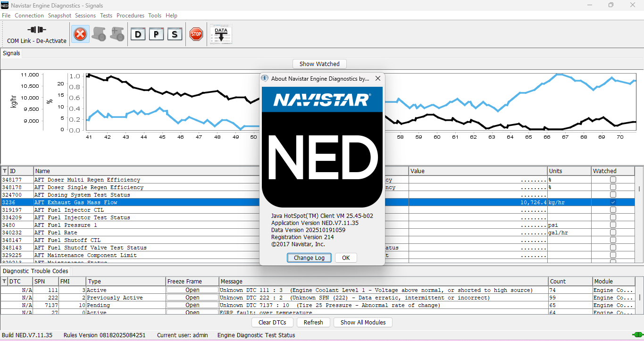This screenshot has height=341, width=644.
Task: Click the info icon in About dialog title
Action: [265, 78]
